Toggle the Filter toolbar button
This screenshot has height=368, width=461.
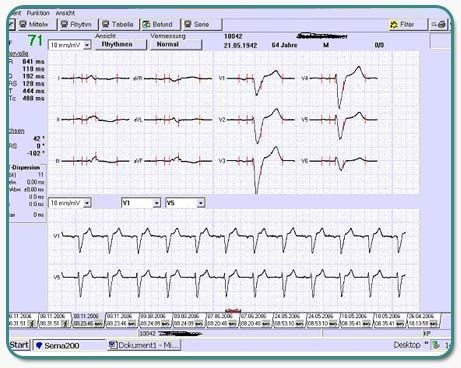coord(407,24)
